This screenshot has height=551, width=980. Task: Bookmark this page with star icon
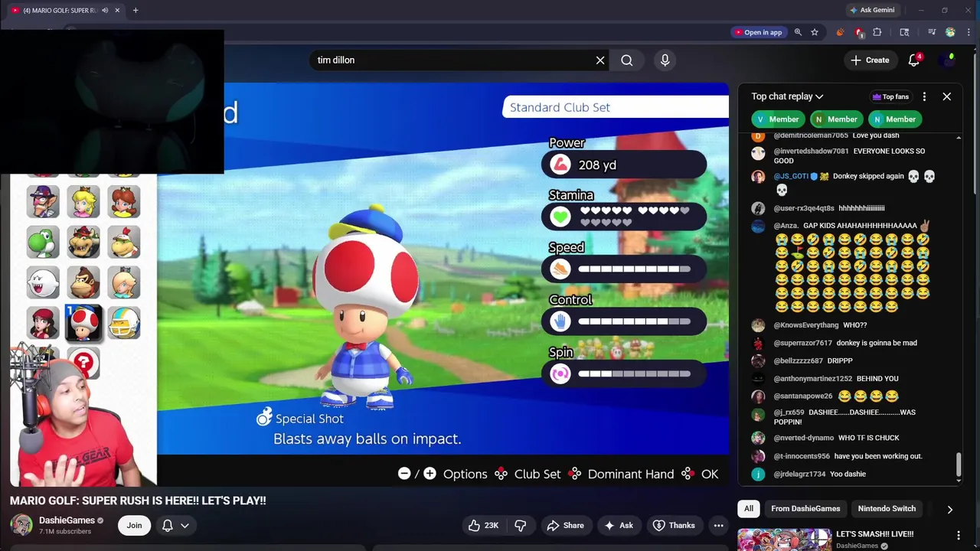[x=815, y=32]
